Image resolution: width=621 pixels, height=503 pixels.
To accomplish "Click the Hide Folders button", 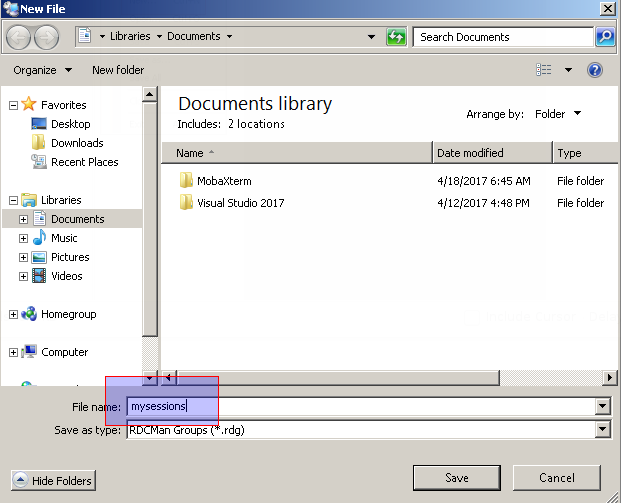I will pyautogui.click(x=53, y=480).
